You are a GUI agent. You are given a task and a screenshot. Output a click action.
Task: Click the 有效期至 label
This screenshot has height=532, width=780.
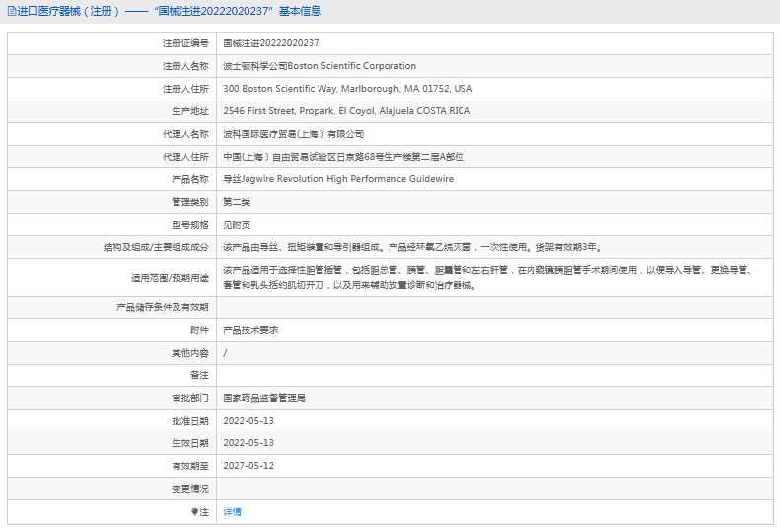(190, 466)
